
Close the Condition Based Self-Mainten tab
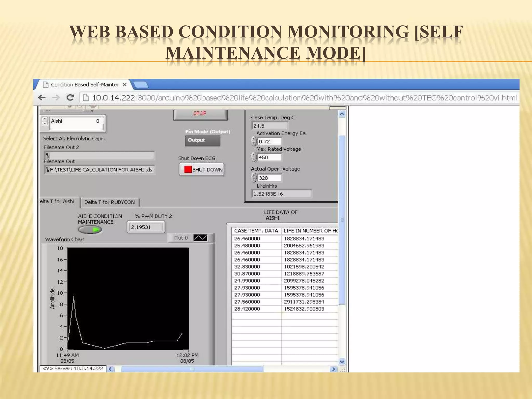point(124,84)
